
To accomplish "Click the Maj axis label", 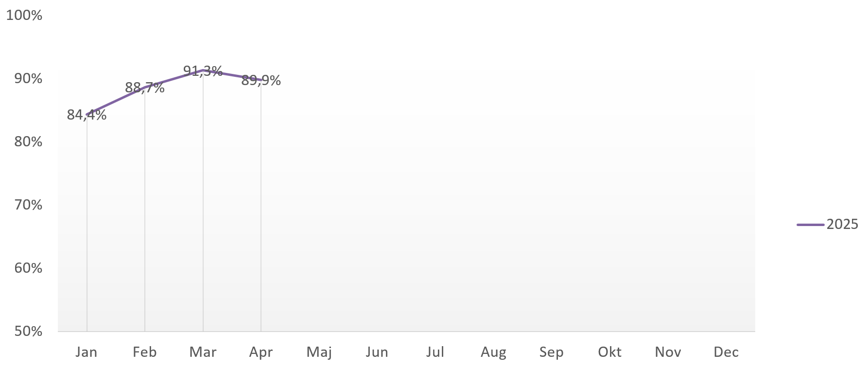I will click(319, 352).
